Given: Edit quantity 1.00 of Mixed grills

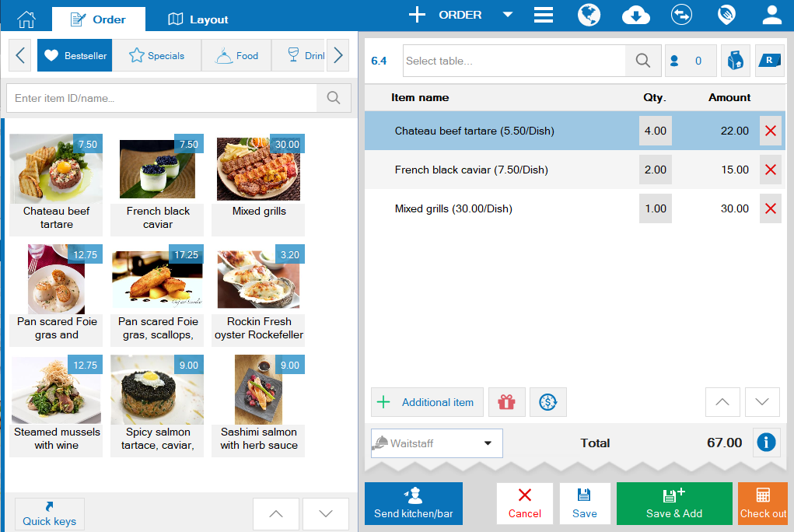Looking at the screenshot, I should (x=656, y=208).
